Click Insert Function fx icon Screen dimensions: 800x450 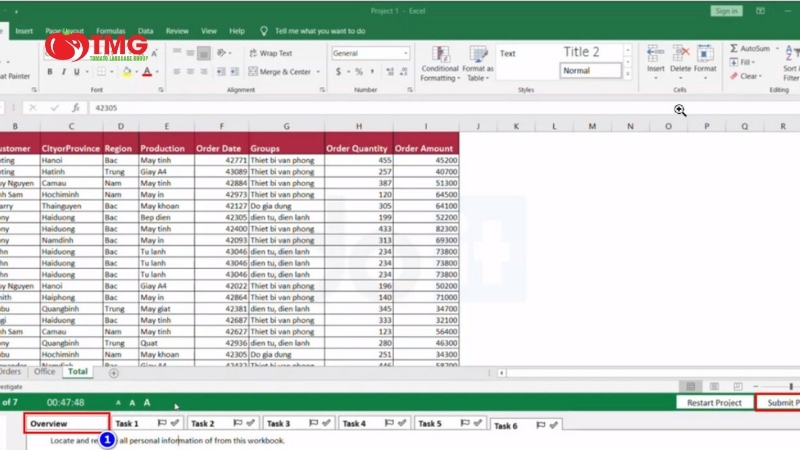76,108
